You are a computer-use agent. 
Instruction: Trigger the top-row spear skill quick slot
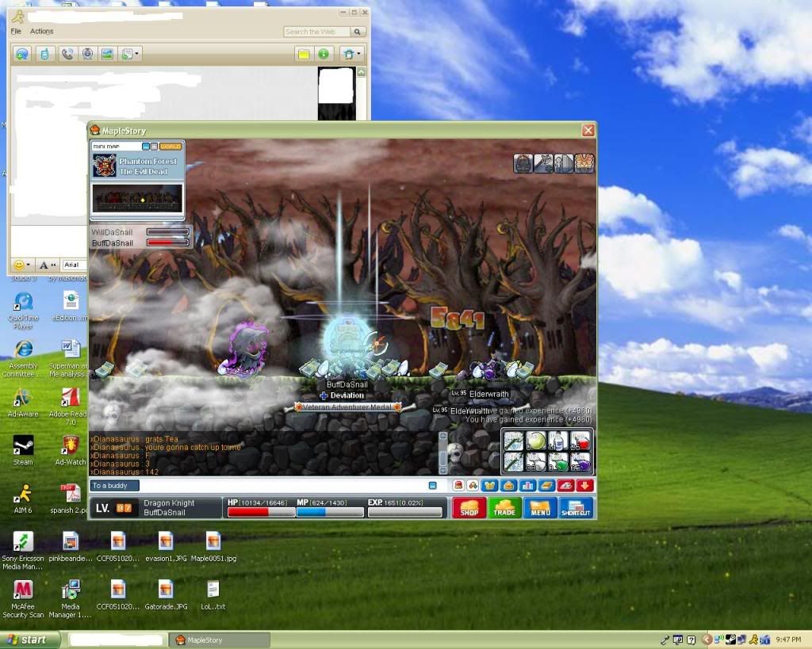coord(514,441)
